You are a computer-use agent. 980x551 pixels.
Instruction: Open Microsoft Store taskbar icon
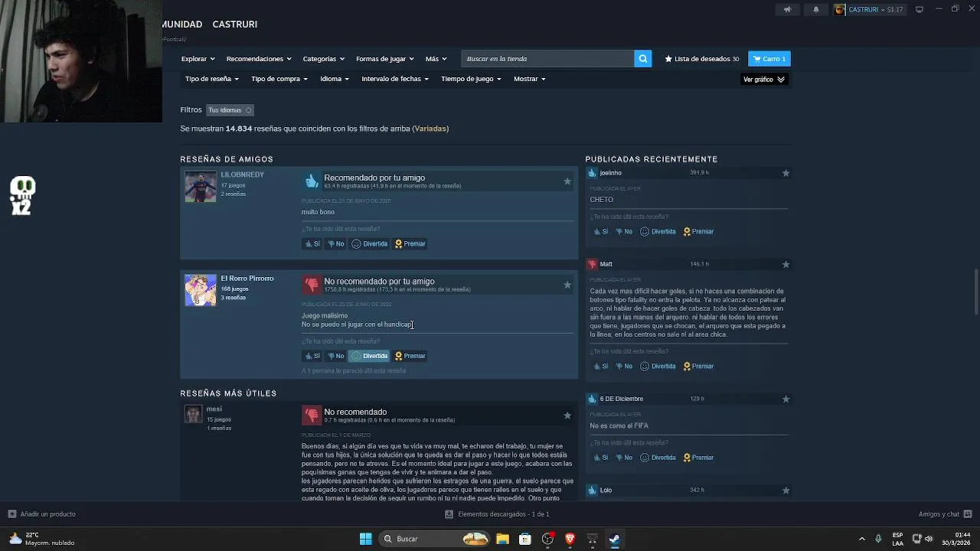(x=524, y=539)
